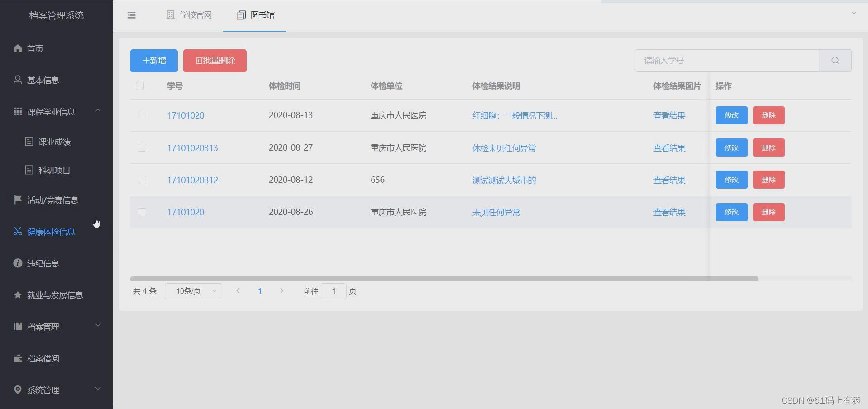Open 档案借阅 menu item
868x409 pixels.
pyautogui.click(x=56, y=358)
